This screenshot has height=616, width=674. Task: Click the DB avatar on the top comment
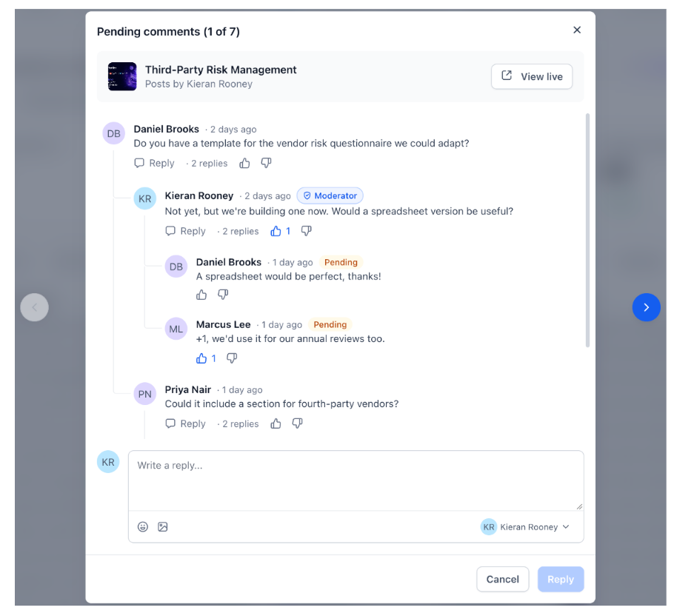point(114,133)
